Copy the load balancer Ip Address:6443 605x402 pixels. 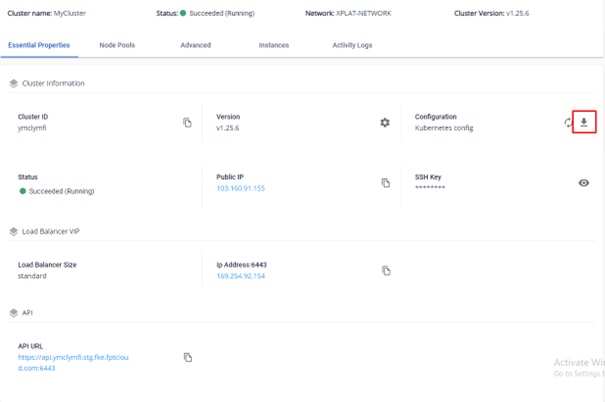tap(386, 271)
